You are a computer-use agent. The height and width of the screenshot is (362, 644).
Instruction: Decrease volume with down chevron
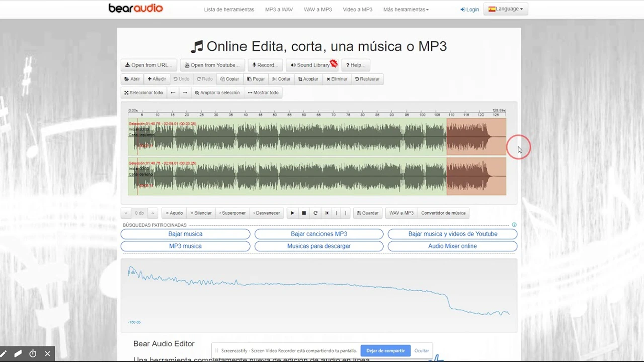coord(126,213)
